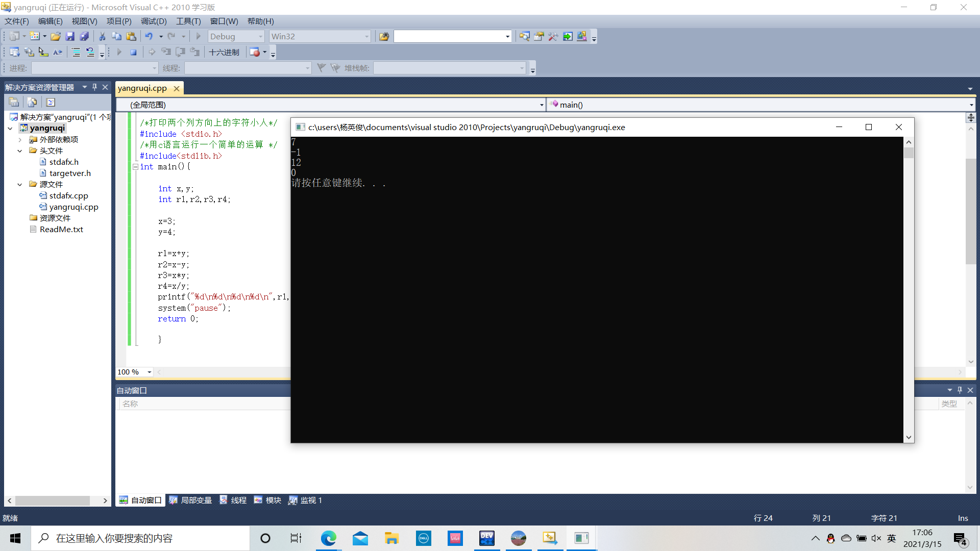Toggle hexadecimal display button 十六进制

[x=224, y=52]
